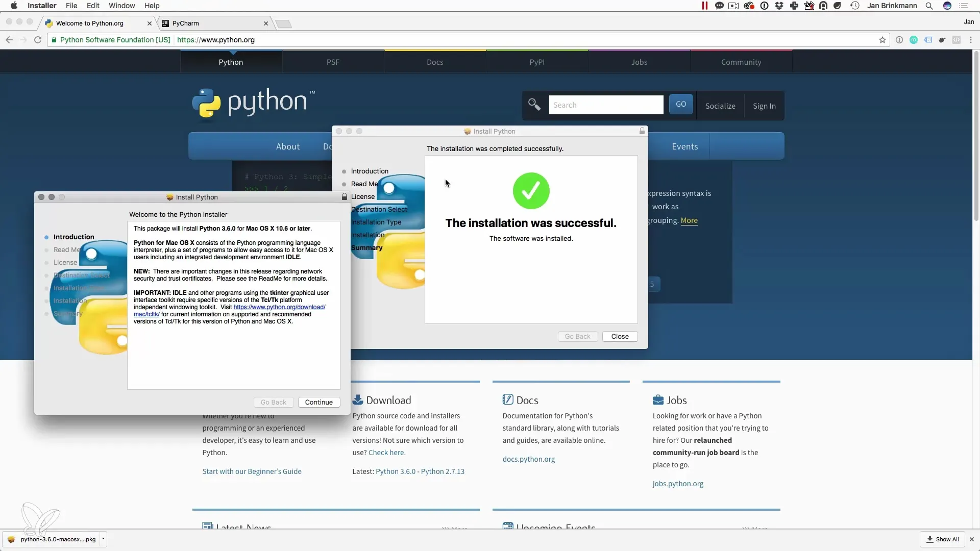Image resolution: width=980 pixels, height=551 pixels.
Task: Open the PSF site navigation tab
Action: [333, 62]
